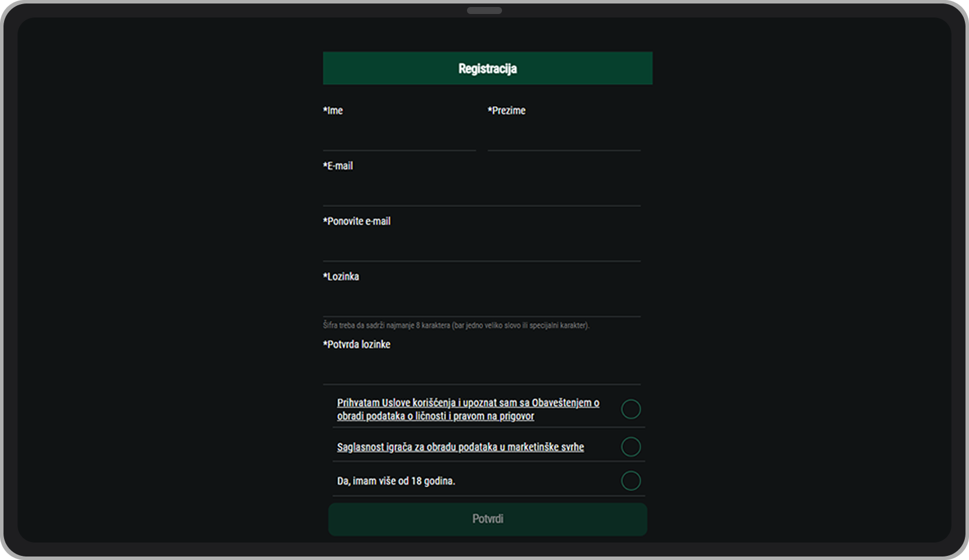Open the Prihvatam Uslove korišćenja link
The image size is (969, 560).
tap(468, 409)
